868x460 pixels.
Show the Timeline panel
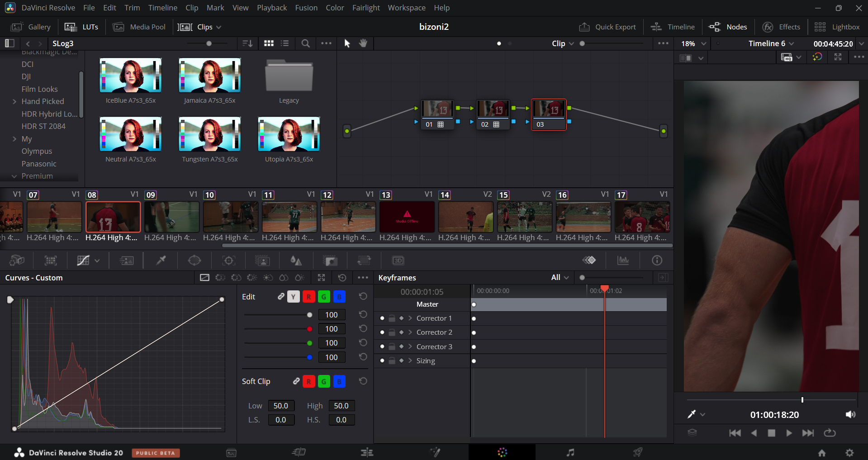pyautogui.click(x=673, y=27)
